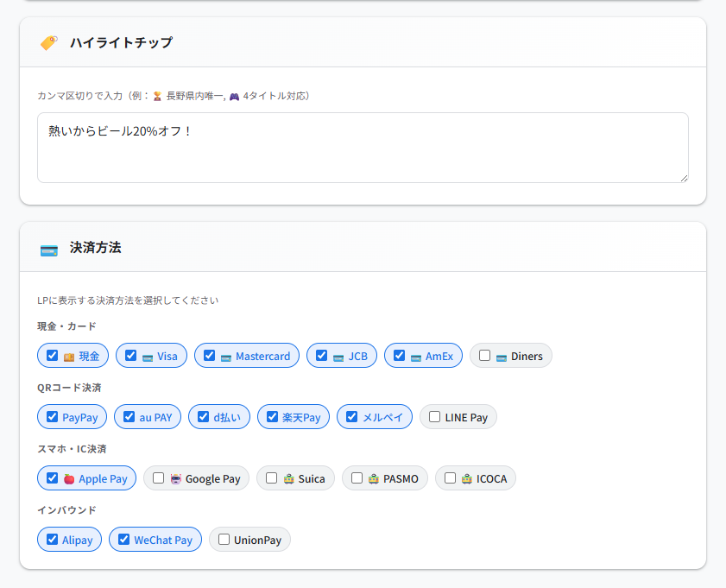726x588 pixels.
Task: Uncheck the Alipay checkbox
Action: click(53, 540)
